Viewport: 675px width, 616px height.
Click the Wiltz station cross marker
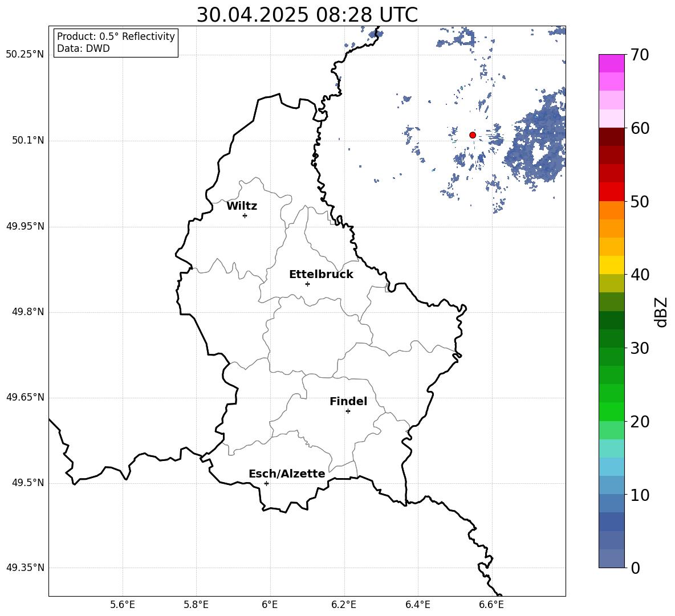245,215
